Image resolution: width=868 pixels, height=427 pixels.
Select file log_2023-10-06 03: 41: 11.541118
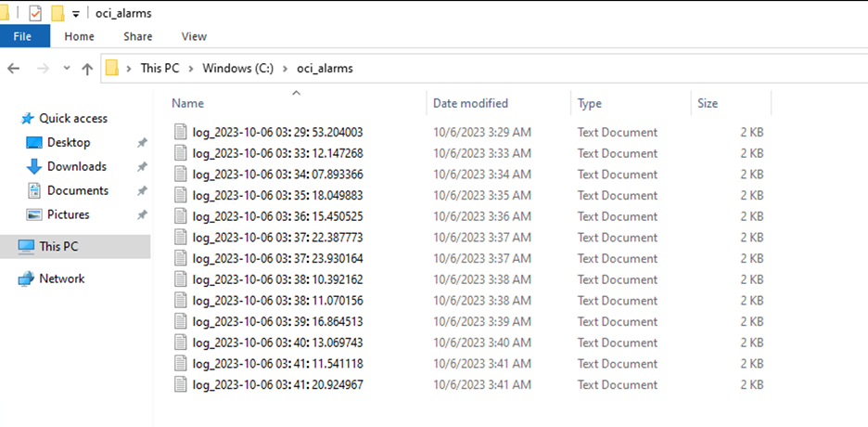click(x=278, y=364)
